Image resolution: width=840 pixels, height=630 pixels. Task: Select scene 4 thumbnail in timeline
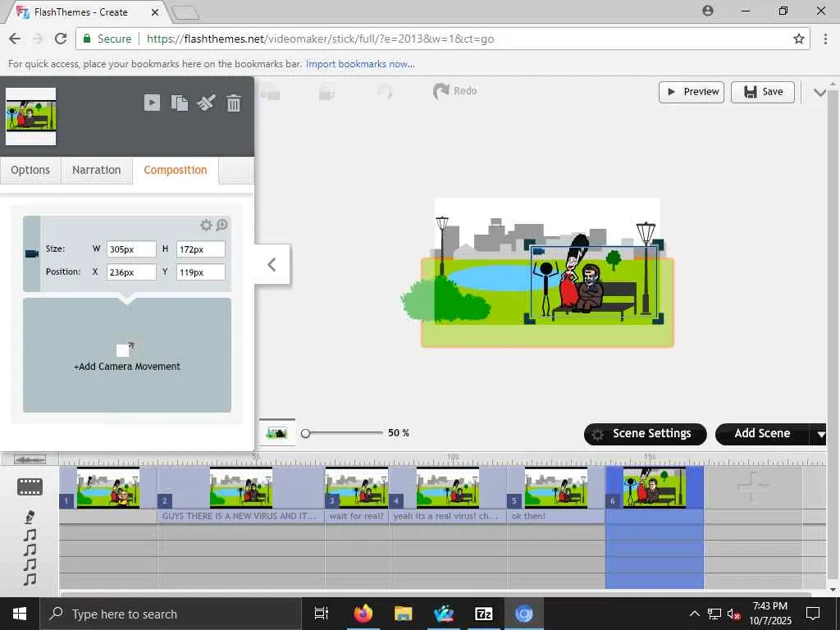tap(448, 487)
